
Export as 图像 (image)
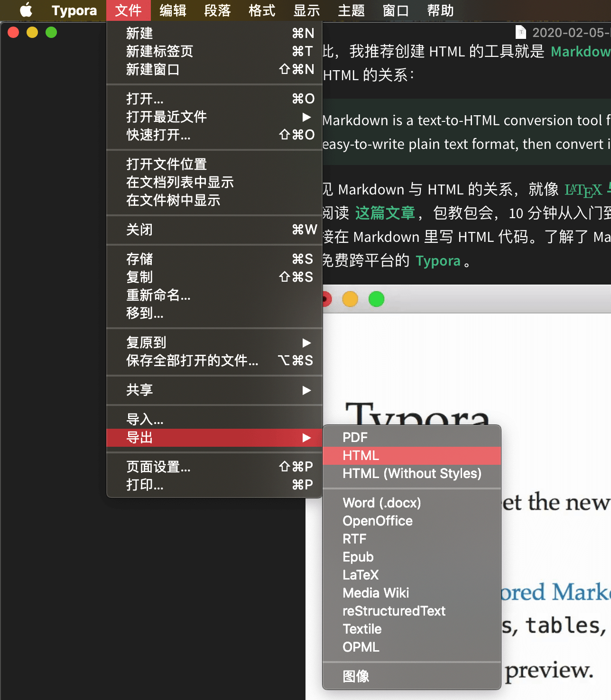[x=412, y=676]
